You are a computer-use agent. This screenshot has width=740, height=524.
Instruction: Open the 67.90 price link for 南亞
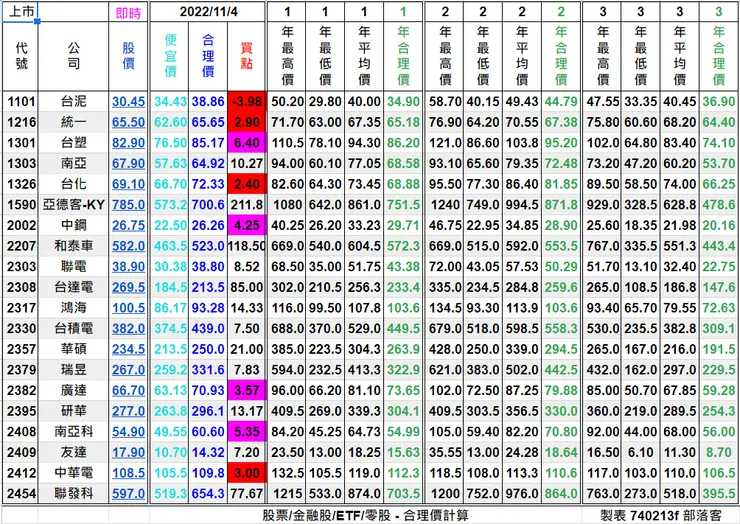click(128, 163)
